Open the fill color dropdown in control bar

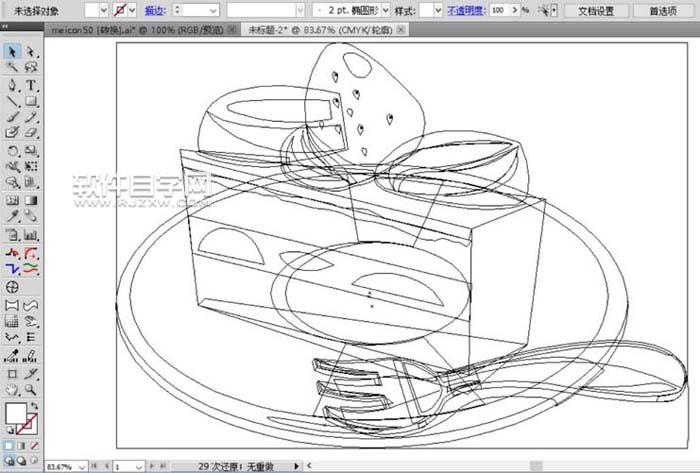click(x=104, y=10)
